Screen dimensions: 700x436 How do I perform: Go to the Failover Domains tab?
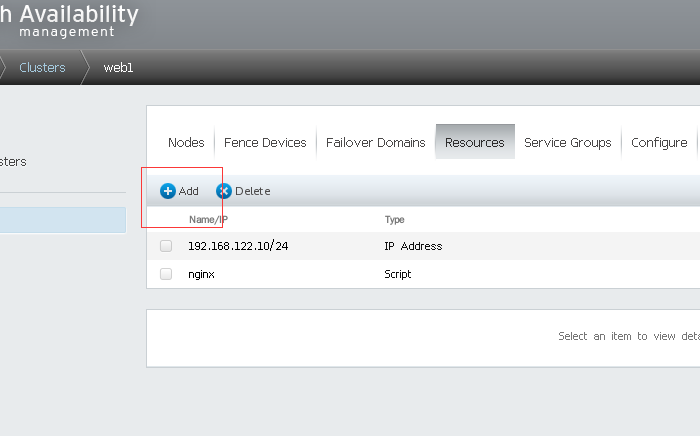375,143
